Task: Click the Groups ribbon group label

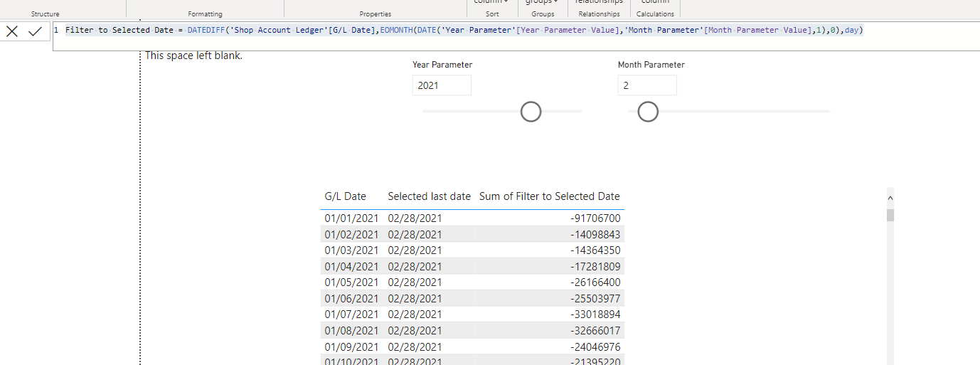Action: pos(543,14)
